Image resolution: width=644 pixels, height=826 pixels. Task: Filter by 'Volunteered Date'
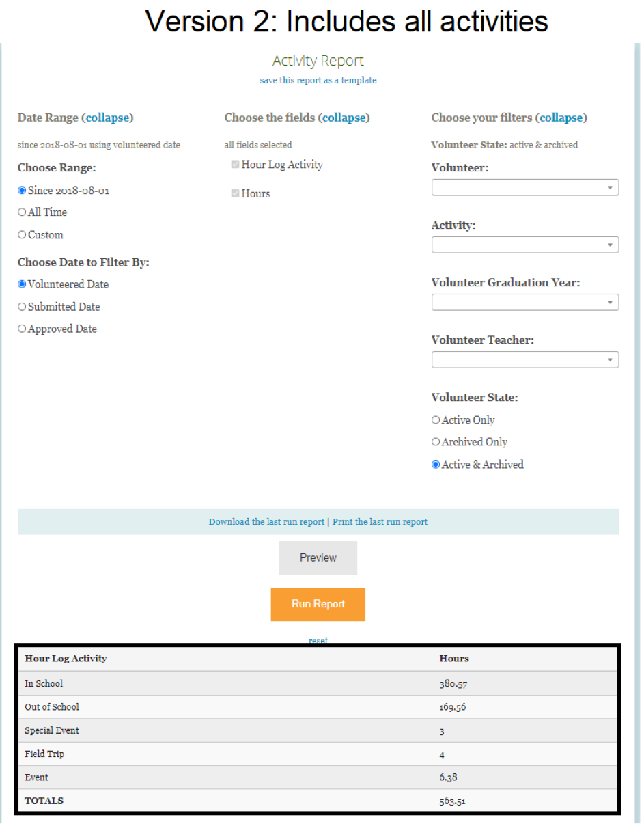tap(22, 284)
